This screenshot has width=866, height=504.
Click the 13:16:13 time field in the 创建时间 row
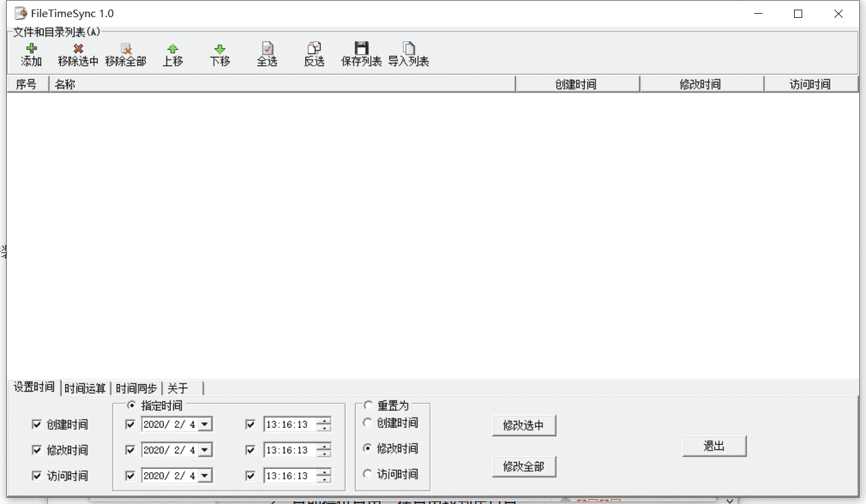[290, 424]
